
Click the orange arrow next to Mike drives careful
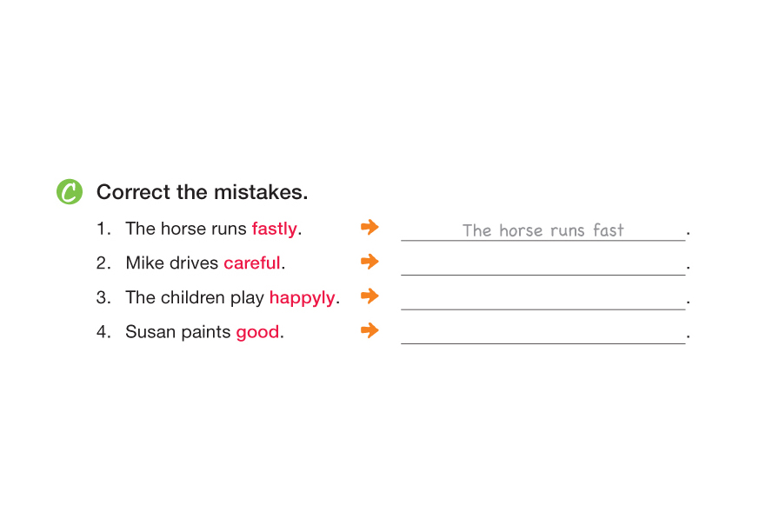370,262
